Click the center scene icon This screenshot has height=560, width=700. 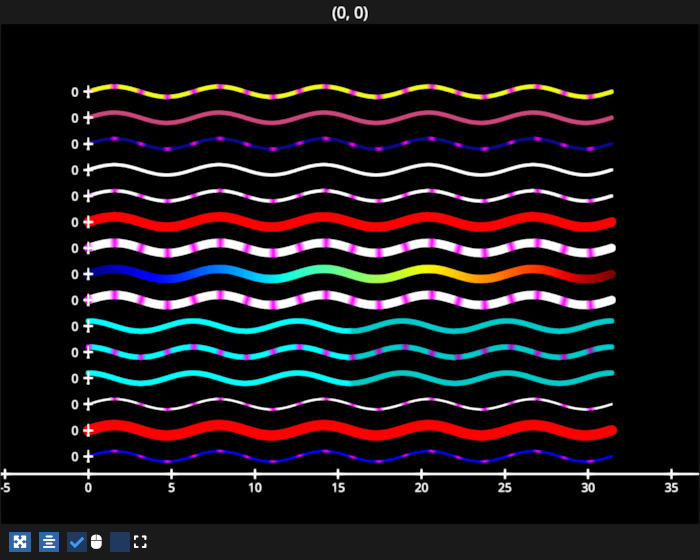[x=49, y=542]
